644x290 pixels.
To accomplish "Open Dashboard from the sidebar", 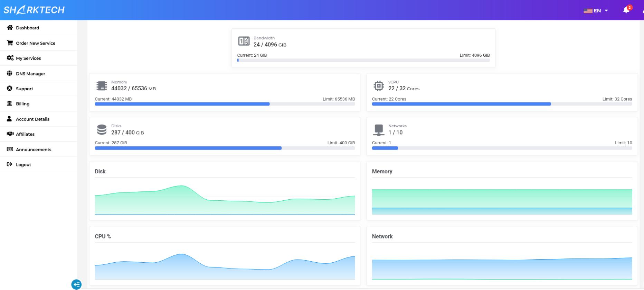I will point(27,28).
